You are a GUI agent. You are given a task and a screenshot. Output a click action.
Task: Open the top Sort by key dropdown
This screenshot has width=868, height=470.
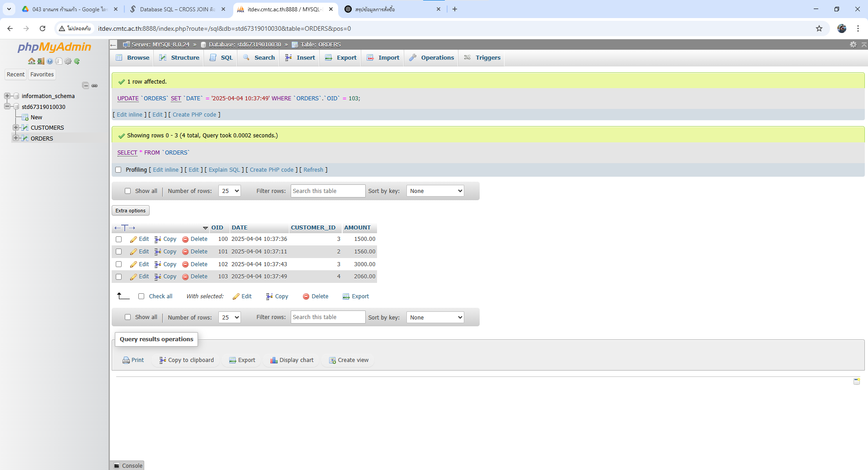(x=435, y=191)
